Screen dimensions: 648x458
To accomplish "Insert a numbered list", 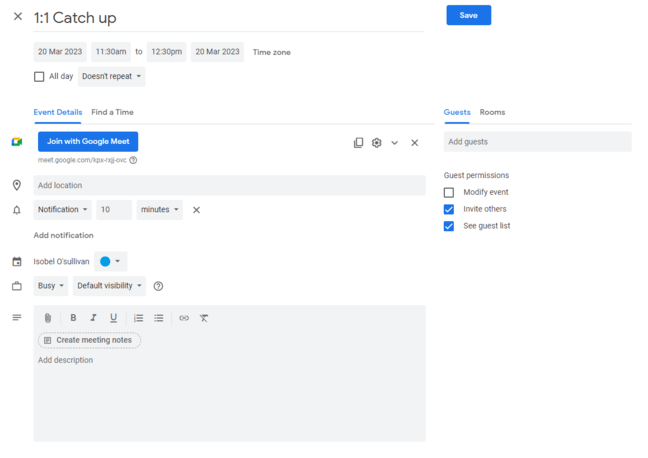I will pyautogui.click(x=138, y=318).
